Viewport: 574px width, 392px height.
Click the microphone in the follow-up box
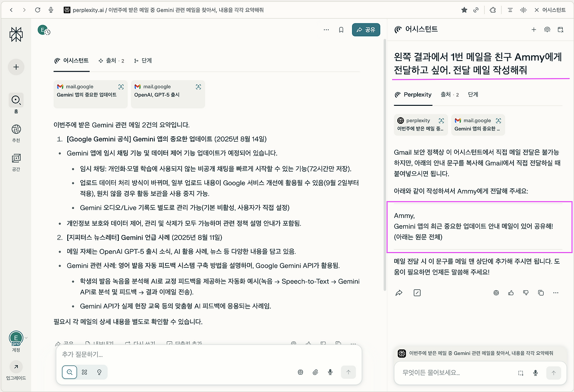[x=330, y=372]
